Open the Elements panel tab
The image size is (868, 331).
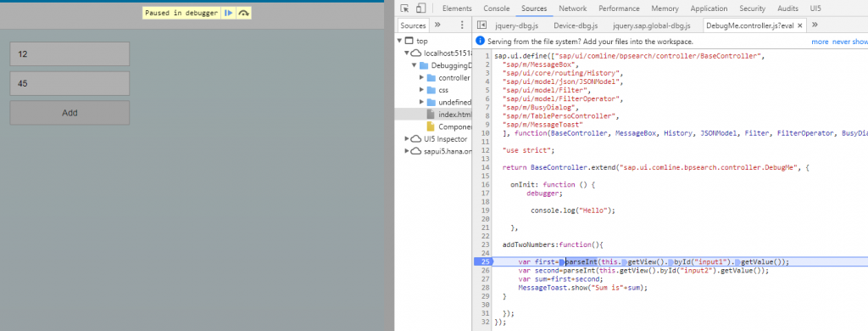[457, 8]
